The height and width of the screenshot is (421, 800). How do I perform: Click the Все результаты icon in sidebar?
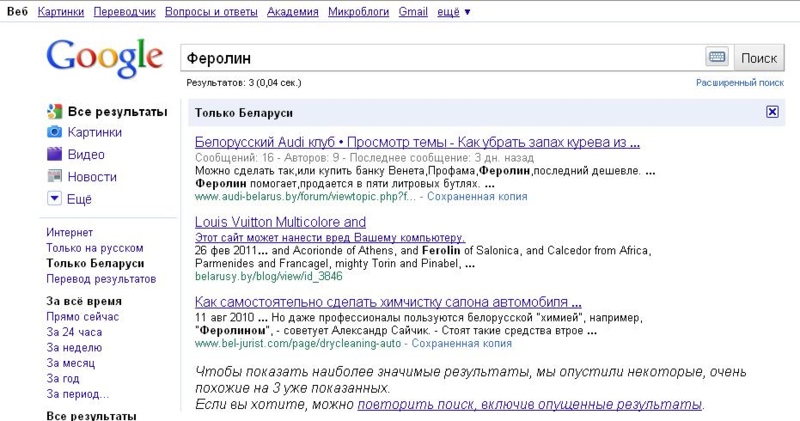(55, 111)
